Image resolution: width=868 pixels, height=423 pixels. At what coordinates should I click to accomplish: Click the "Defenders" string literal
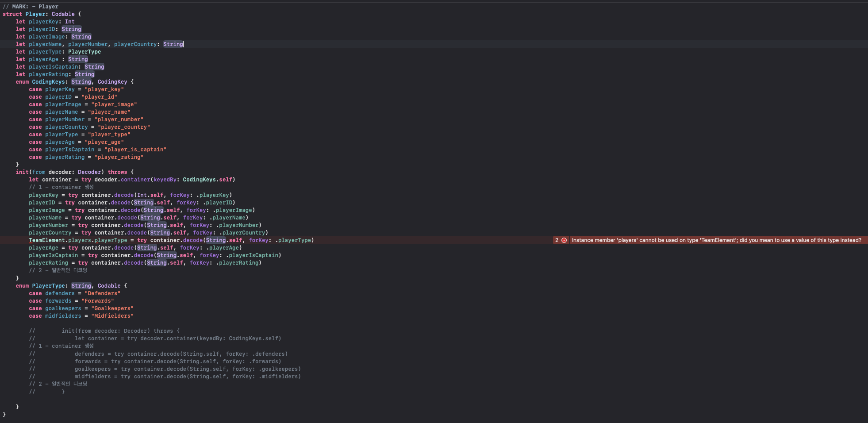tap(103, 293)
